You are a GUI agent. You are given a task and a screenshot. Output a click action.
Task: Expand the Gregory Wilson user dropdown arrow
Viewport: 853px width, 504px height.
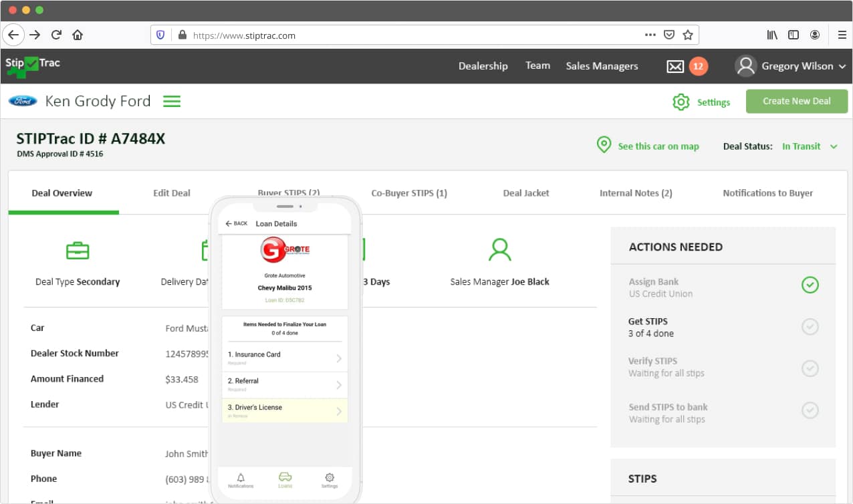[842, 66]
